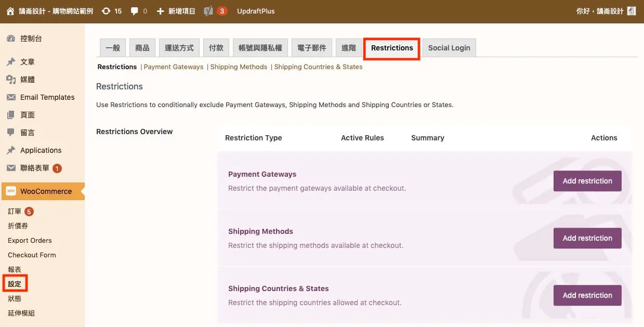Image resolution: width=644 pixels, height=327 pixels.
Task: Open the comments bubble icon in admin bar
Action: click(x=135, y=11)
